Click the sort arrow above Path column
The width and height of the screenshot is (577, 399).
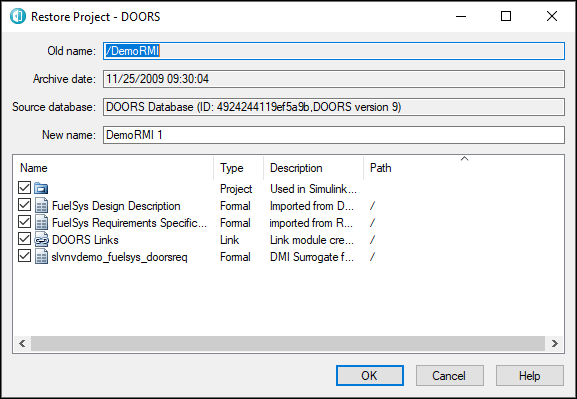tap(464, 159)
